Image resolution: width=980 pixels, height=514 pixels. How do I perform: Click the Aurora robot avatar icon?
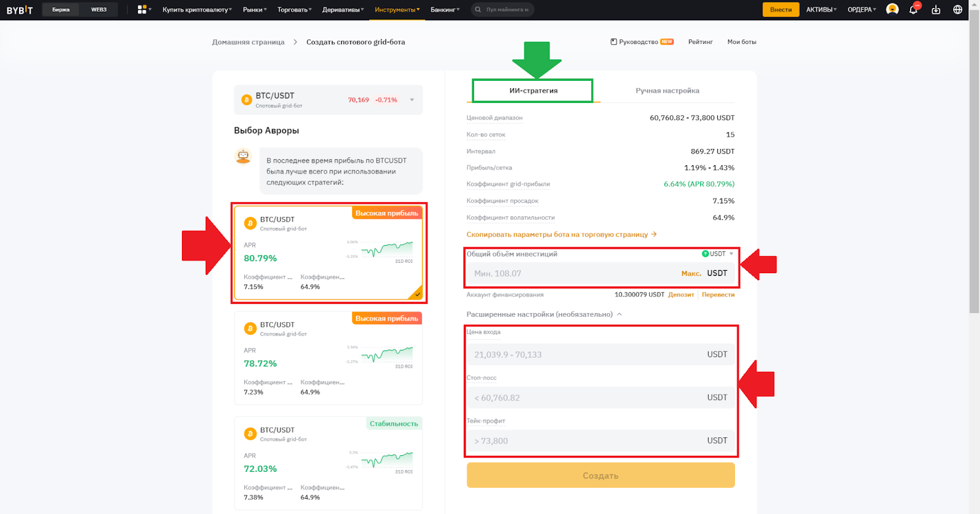[x=243, y=156]
